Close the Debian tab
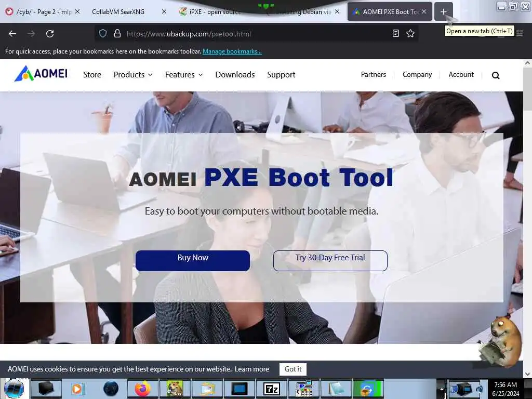532x399 pixels. (x=337, y=11)
